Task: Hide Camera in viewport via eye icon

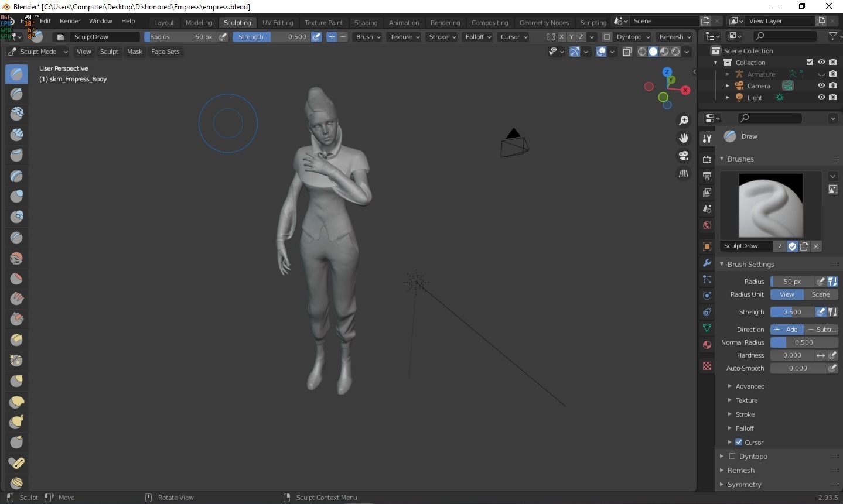Action: [x=821, y=85]
